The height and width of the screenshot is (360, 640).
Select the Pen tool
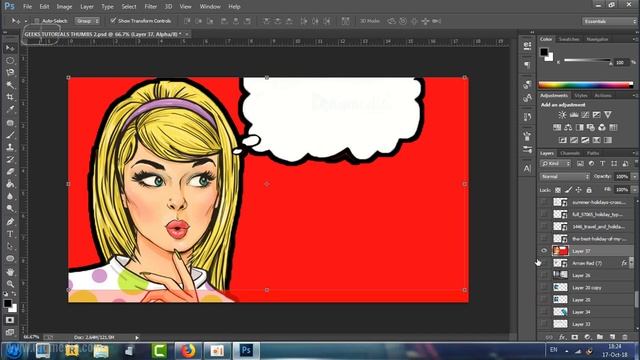(10, 222)
